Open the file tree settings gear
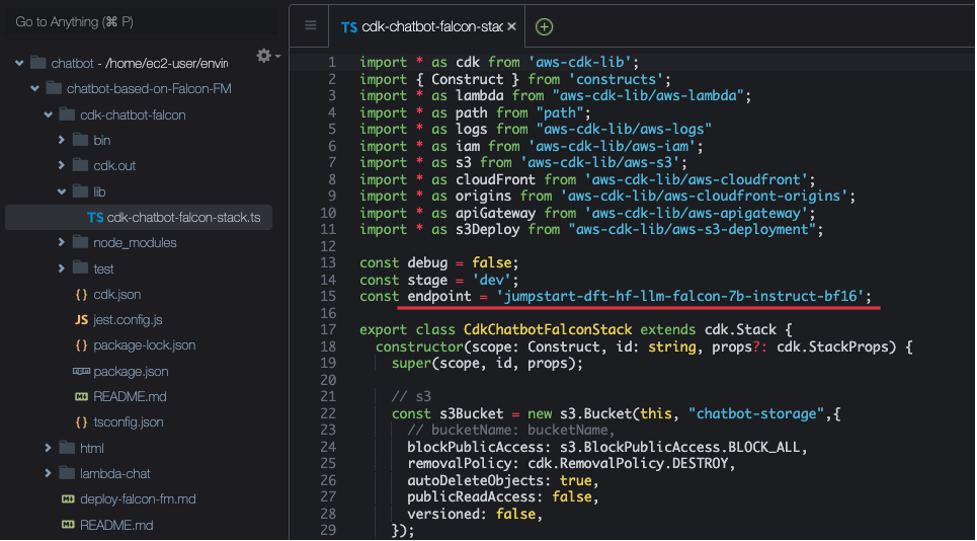The height and width of the screenshot is (541, 977). pos(265,56)
